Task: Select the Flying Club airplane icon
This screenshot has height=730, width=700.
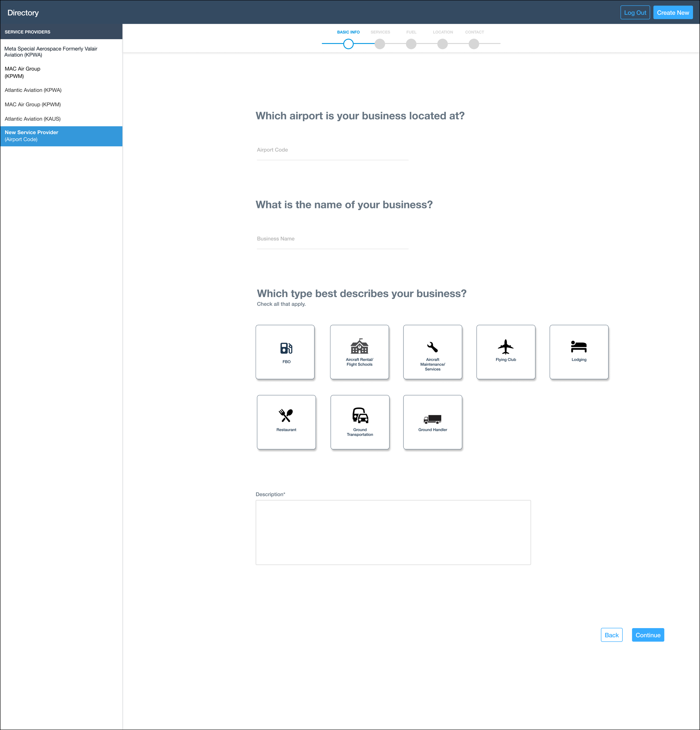Action: 505,347
